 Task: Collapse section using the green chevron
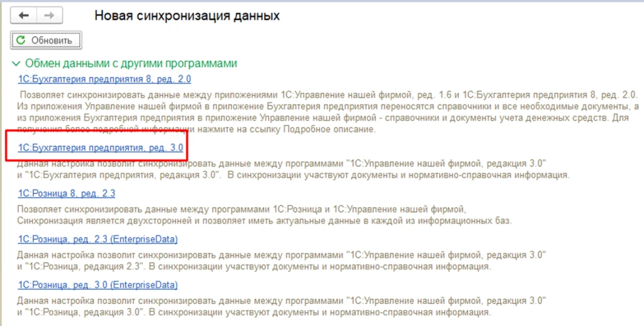pyautogui.click(x=16, y=63)
